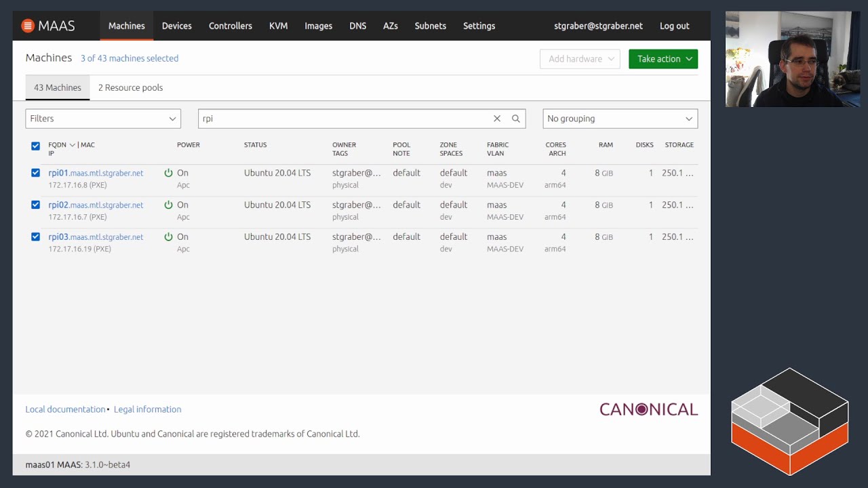Uncheck the rpi02 machine checkbox
The width and height of the screenshot is (868, 488).
coord(35,205)
